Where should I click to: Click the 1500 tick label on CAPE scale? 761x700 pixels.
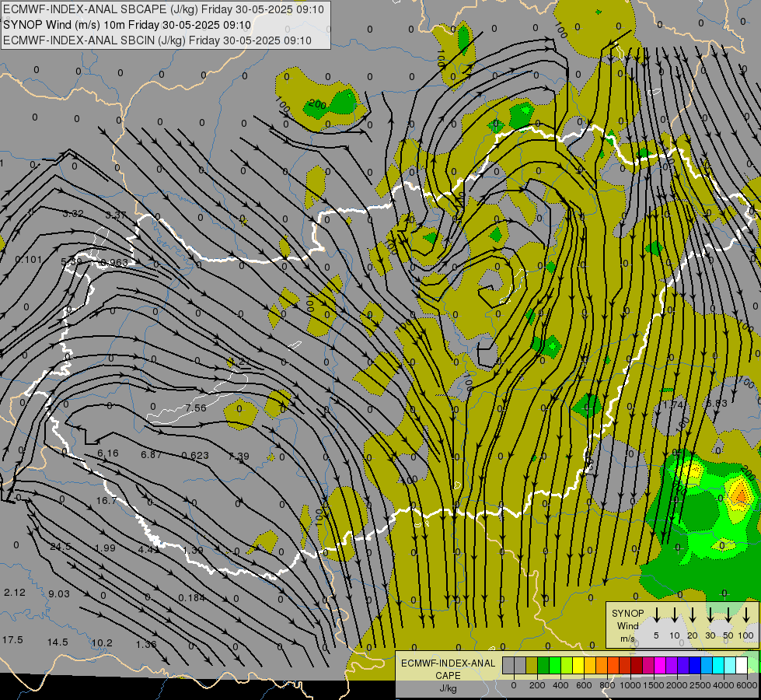coord(654,685)
